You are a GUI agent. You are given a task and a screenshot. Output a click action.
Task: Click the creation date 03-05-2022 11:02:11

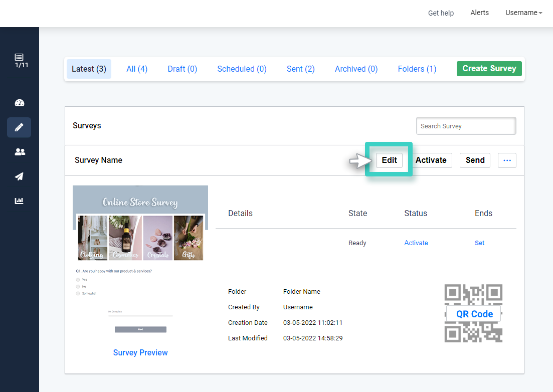pos(312,322)
